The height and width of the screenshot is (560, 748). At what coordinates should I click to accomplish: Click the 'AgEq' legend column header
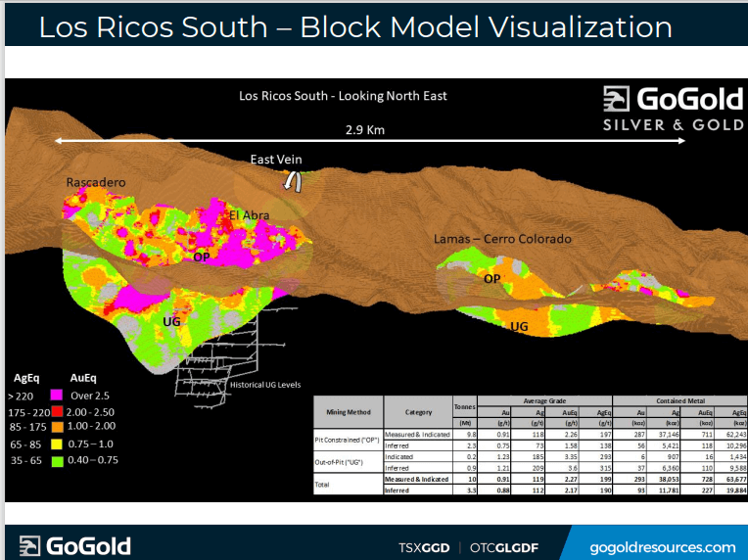click(26, 378)
